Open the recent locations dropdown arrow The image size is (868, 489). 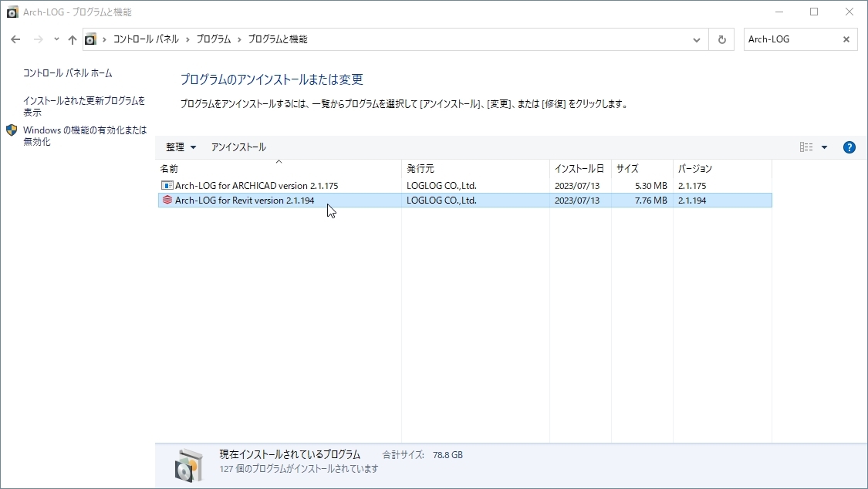(56, 39)
